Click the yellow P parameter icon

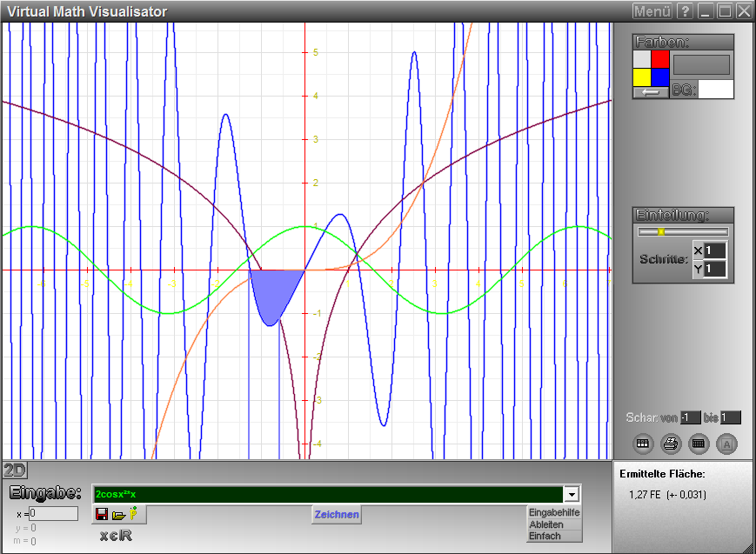(x=134, y=513)
